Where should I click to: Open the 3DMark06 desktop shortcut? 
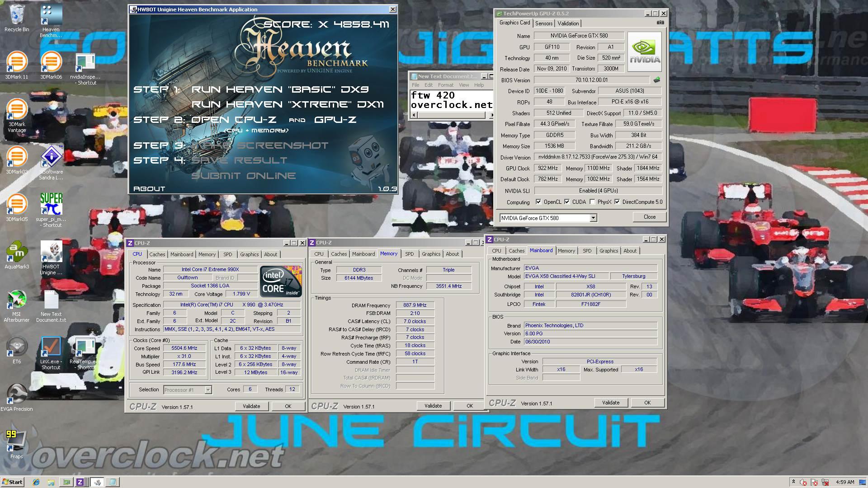tap(51, 66)
